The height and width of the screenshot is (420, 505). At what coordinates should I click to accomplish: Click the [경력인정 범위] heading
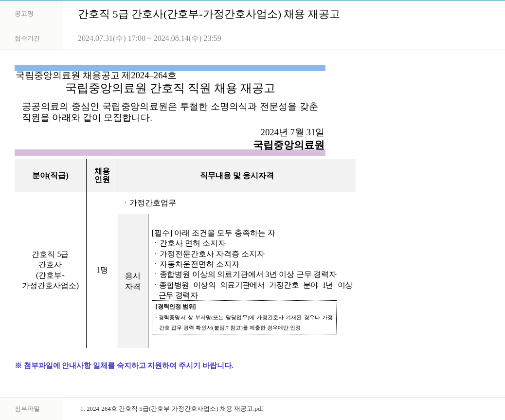pyautogui.click(x=176, y=307)
